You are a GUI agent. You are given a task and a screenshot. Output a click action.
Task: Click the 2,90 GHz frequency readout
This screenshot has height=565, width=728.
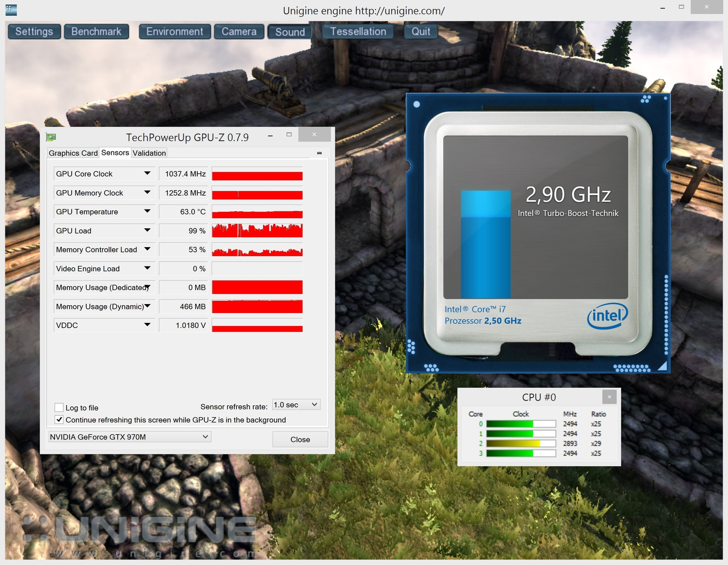coord(568,194)
